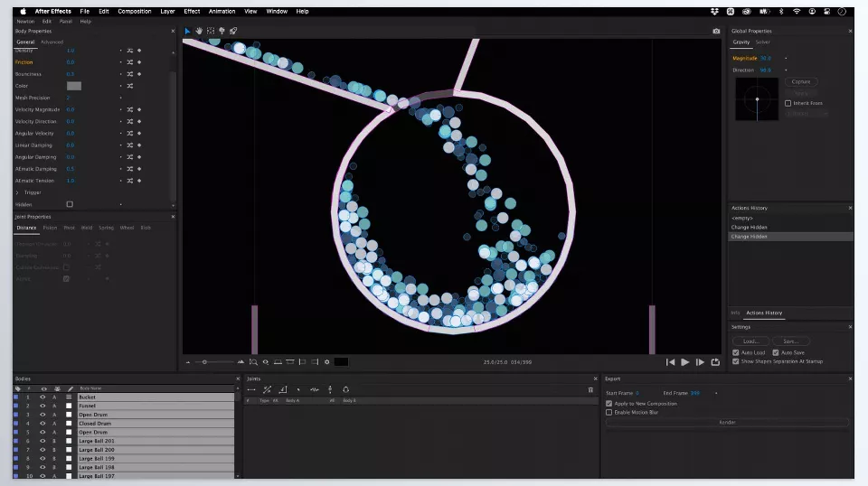Click the randomize icon for Friction

(x=130, y=62)
